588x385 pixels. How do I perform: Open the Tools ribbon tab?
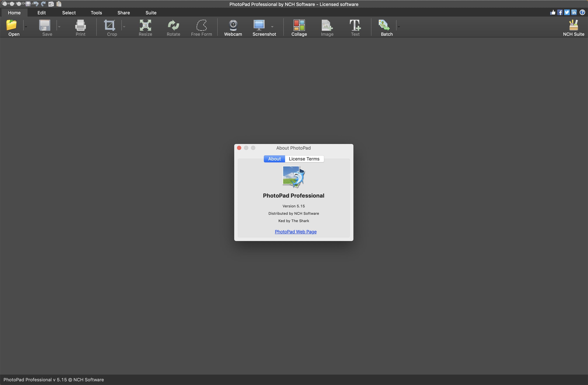(96, 13)
